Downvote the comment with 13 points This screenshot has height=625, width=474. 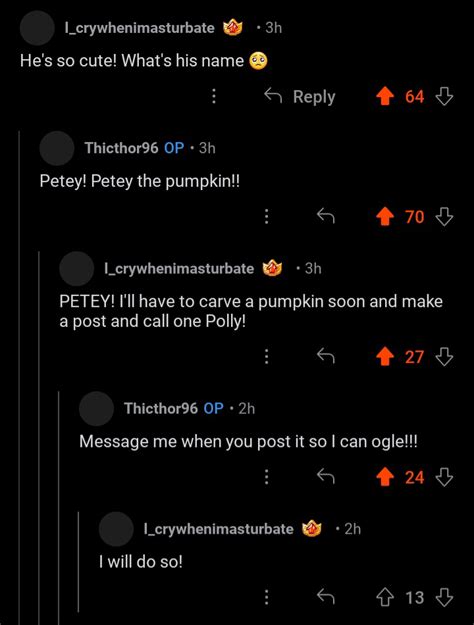tap(444, 597)
